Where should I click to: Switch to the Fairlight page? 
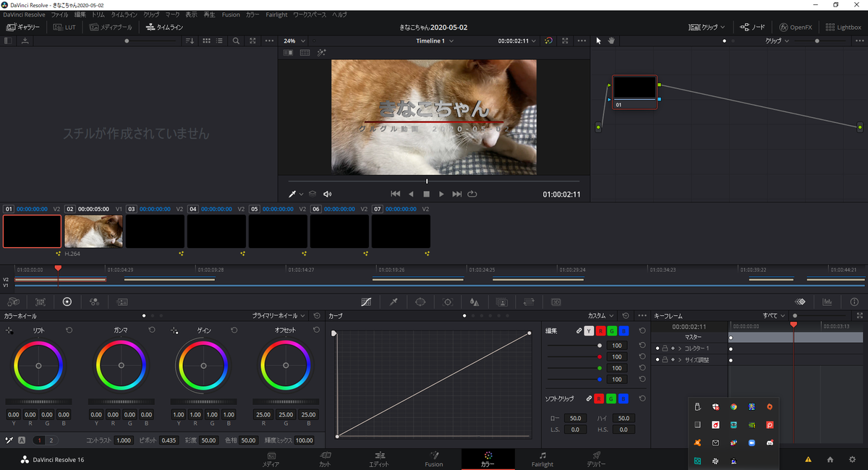coord(542,459)
